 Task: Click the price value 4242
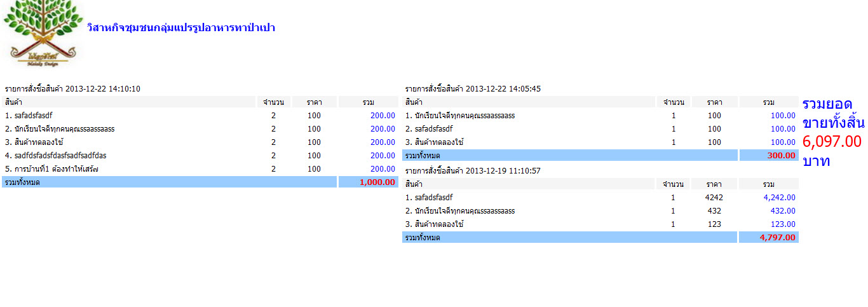click(714, 198)
